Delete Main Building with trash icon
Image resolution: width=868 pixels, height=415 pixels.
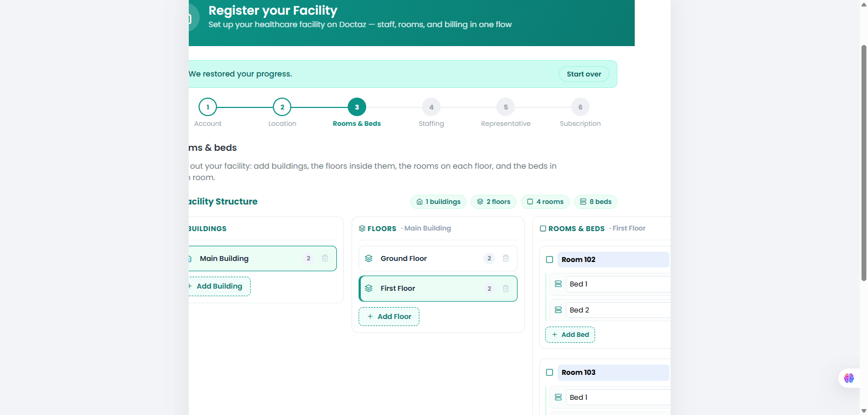325,258
